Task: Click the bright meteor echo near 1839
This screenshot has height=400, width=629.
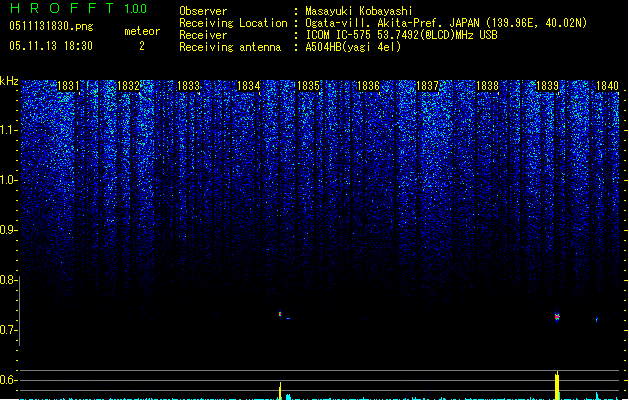Action: [557, 317]
